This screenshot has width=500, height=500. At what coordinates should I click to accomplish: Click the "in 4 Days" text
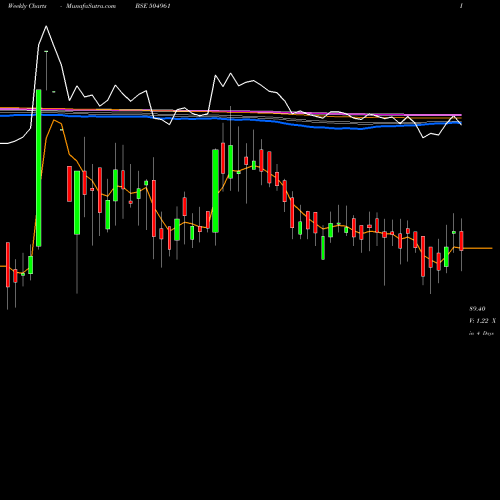(481, 333)
